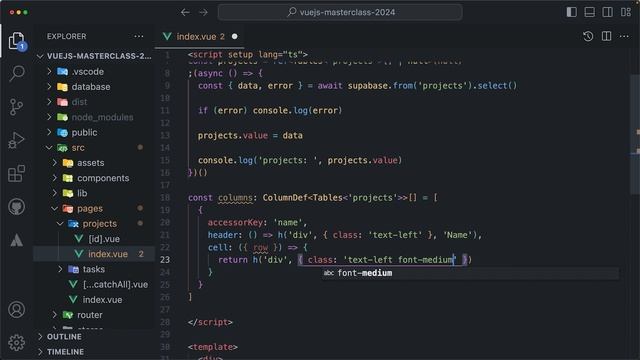640x360 pixels.
Task: Collapse the VUEJS-MASTERCLASS root folder
Action: (94, 56)
